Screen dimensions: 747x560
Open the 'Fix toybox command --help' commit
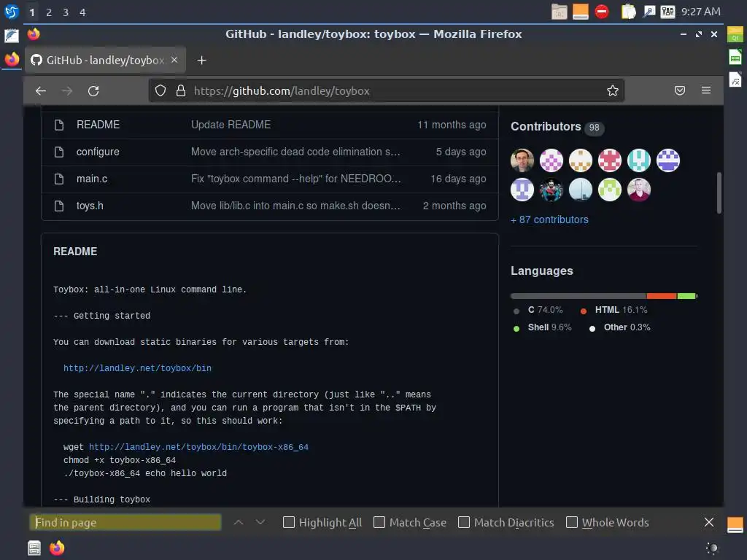pos(296,179)
